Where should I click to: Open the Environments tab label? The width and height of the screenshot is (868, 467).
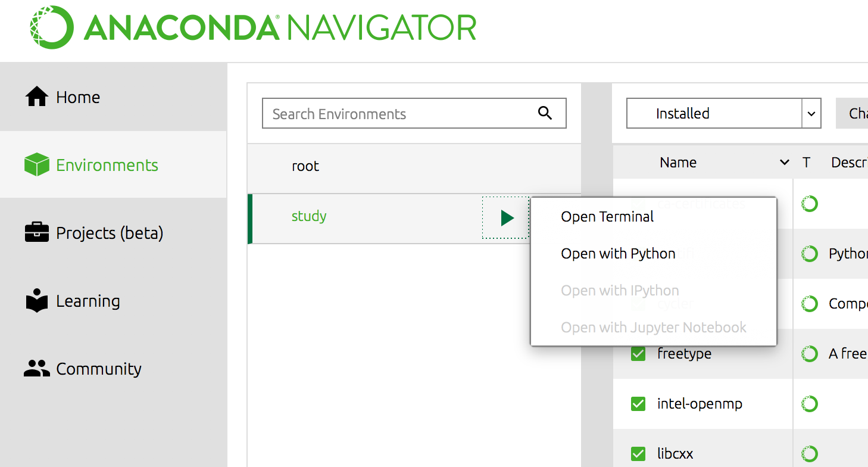pos(107,165)
